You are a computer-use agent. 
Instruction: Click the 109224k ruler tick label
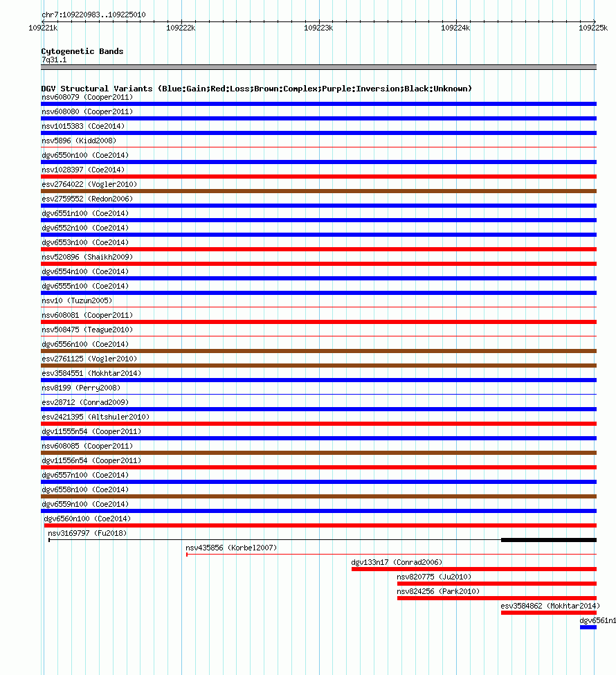455,28
